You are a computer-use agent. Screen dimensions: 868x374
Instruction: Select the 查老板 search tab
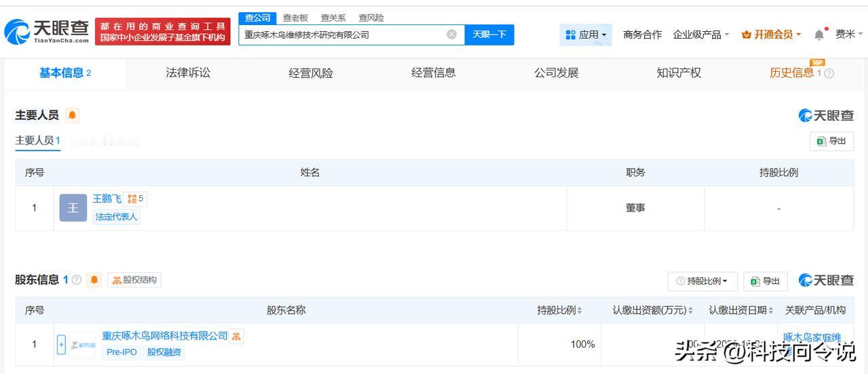pyautogui.click(x=295, y=18)
